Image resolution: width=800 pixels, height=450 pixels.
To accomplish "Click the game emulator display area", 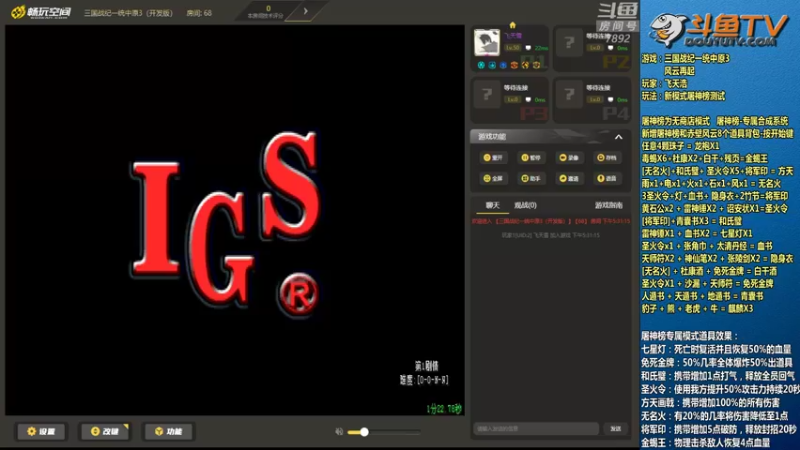I will coord(235,220).
